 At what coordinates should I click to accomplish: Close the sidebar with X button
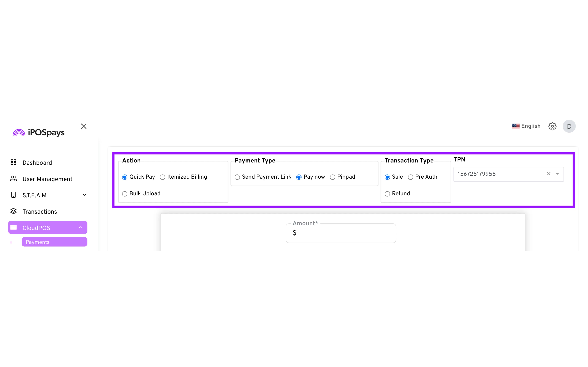tap(84, 126)
